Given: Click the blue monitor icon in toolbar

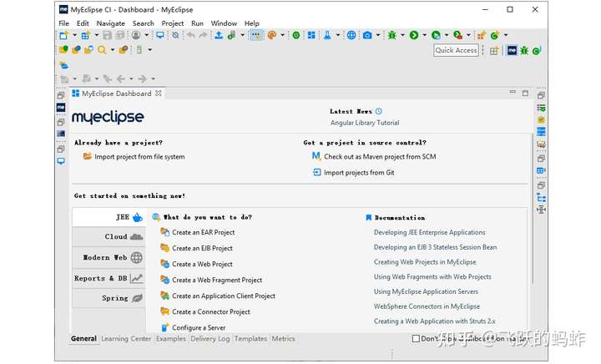Looking at the screenshot, I should [x=159, y=35].
